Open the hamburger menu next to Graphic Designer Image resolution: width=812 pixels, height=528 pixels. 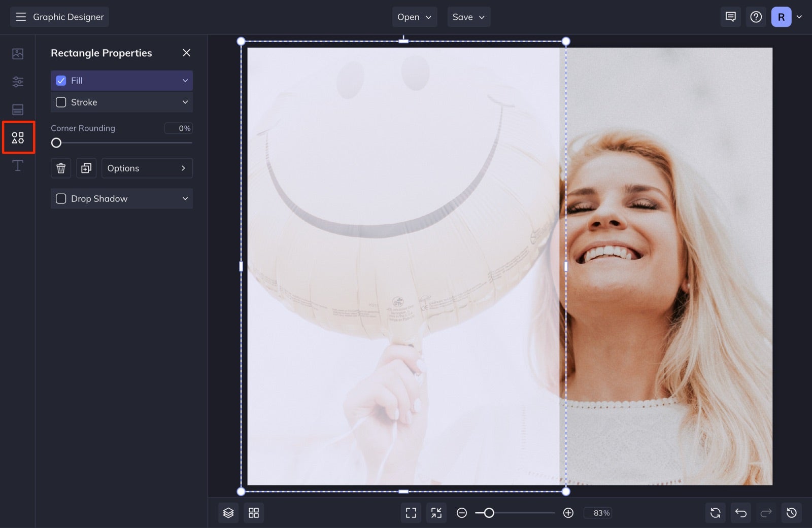click(21, 17)
